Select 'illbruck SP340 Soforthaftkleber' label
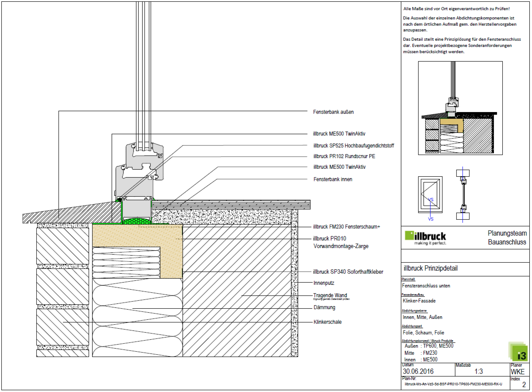This screenshot has height=392, width=532. (348, 272)
